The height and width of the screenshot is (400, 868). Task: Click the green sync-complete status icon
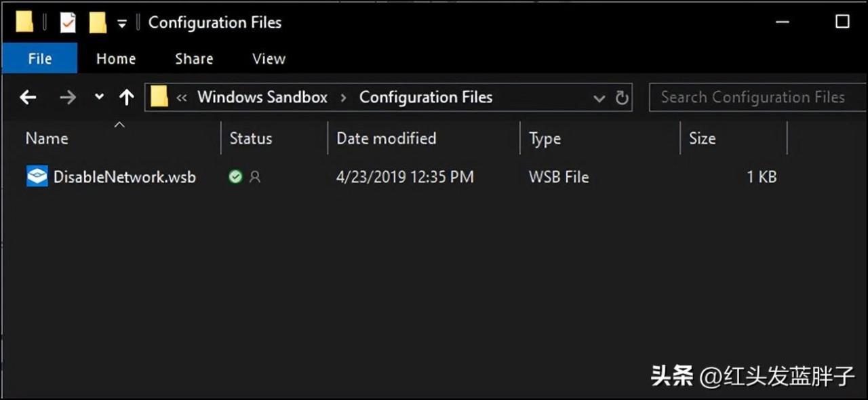(x=235, y=176)
